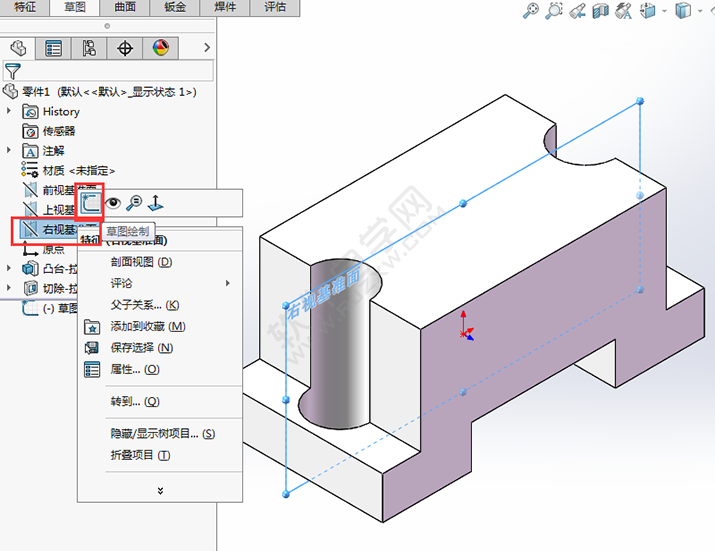Choose 转到... (Q) menu entry
This screenshot has width=715, height=551.
click(160, 401)
